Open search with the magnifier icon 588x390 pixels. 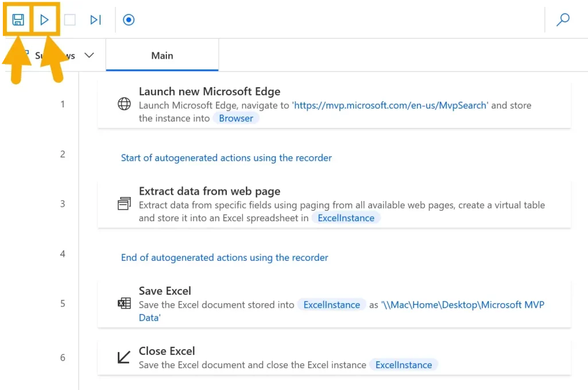pos(563,20)
